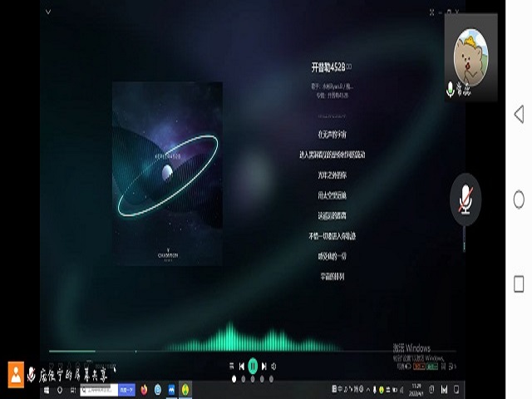Unmute the crossed-out microphone button
The image size is (532, 399).
[465, 199]
